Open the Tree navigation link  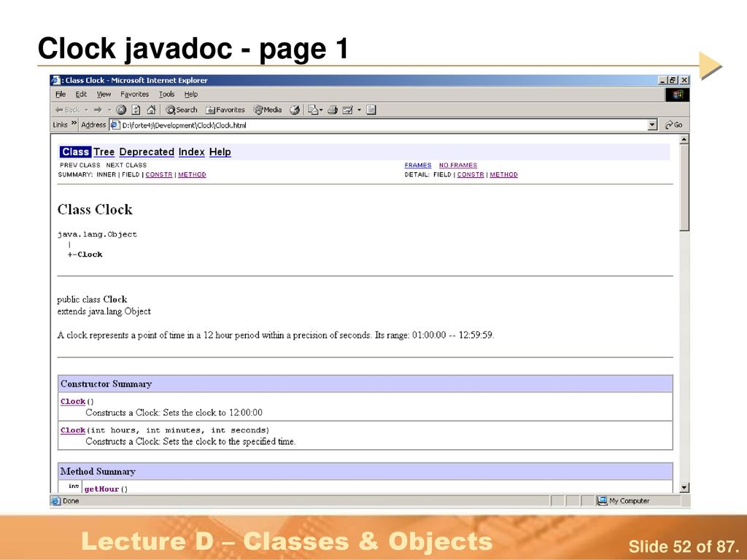pyautogui.click(x=104, y=152)
